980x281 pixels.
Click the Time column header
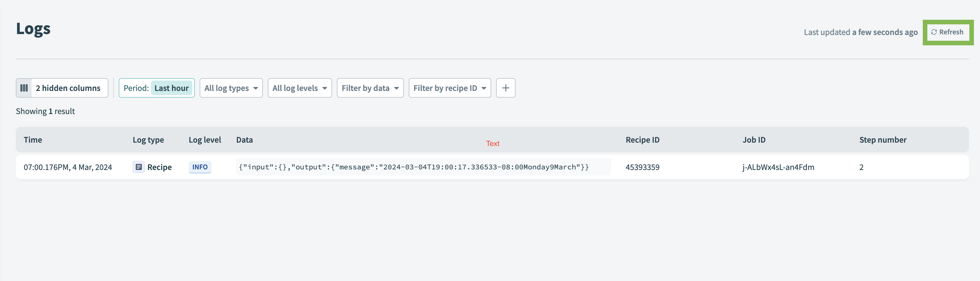pos(33,140)
